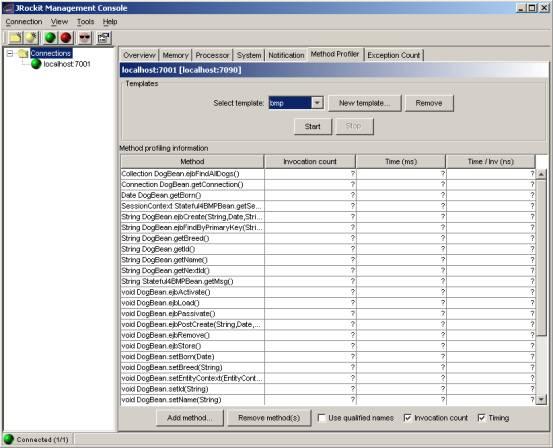
Task: Select row String DogBean.ejbCreate(String,Date,Stri...
Action: click(328, 217)
